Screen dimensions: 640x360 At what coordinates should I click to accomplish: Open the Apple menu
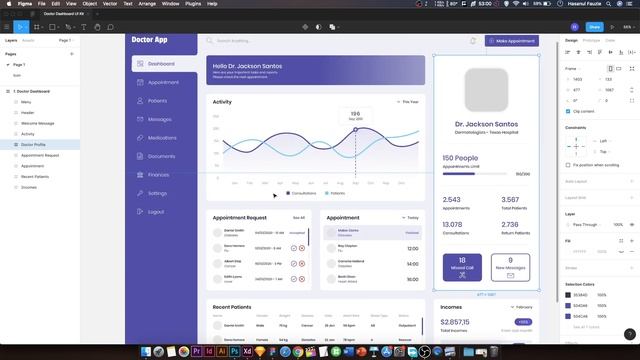point(8,4)
